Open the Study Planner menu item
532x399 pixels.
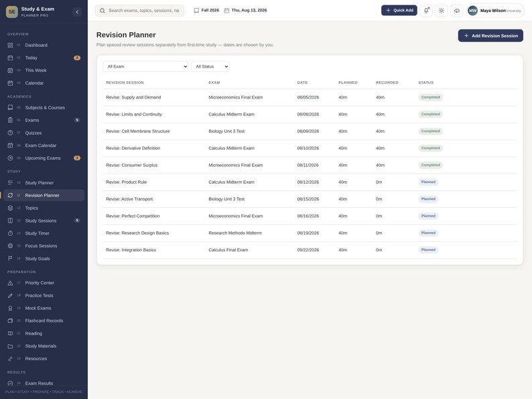click(44, 182)
